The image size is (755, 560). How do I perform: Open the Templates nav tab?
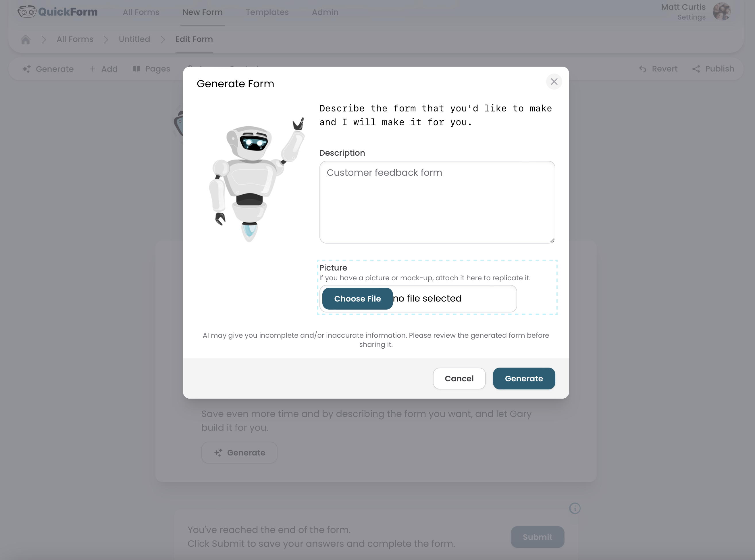coord(267,12)
